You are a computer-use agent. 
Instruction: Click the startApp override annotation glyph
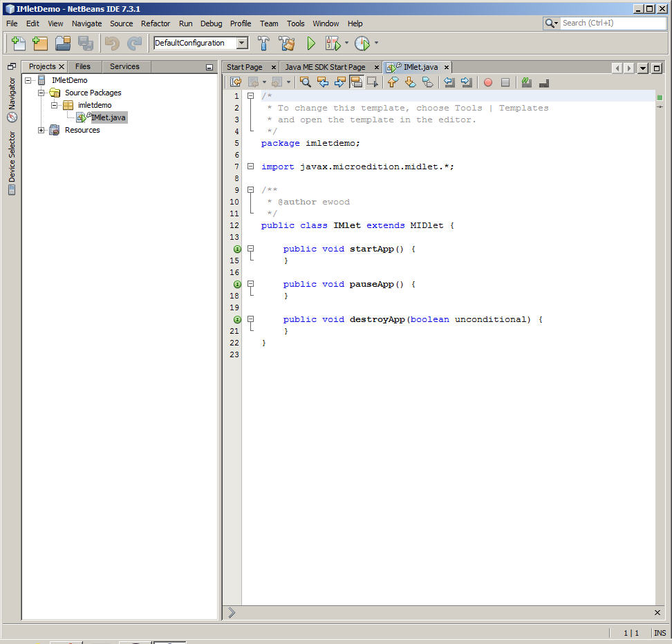237,249
